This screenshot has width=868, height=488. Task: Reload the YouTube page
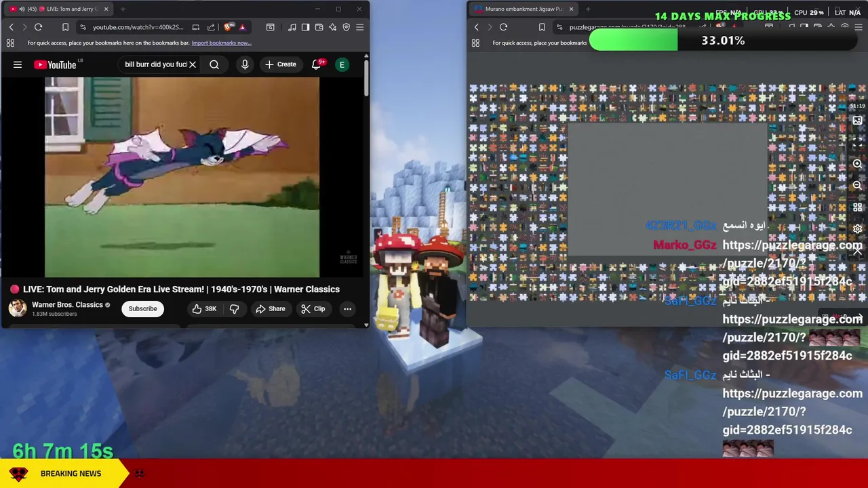39,27
